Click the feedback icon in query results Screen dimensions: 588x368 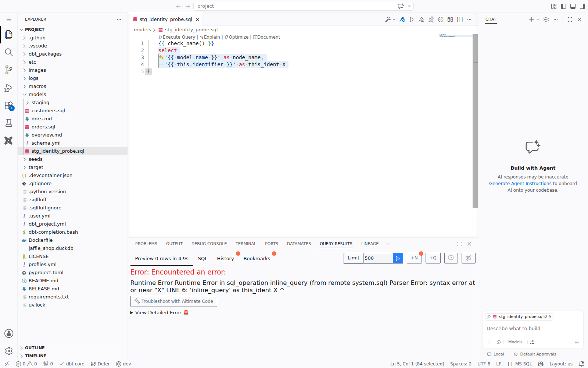tap(469, 258)
